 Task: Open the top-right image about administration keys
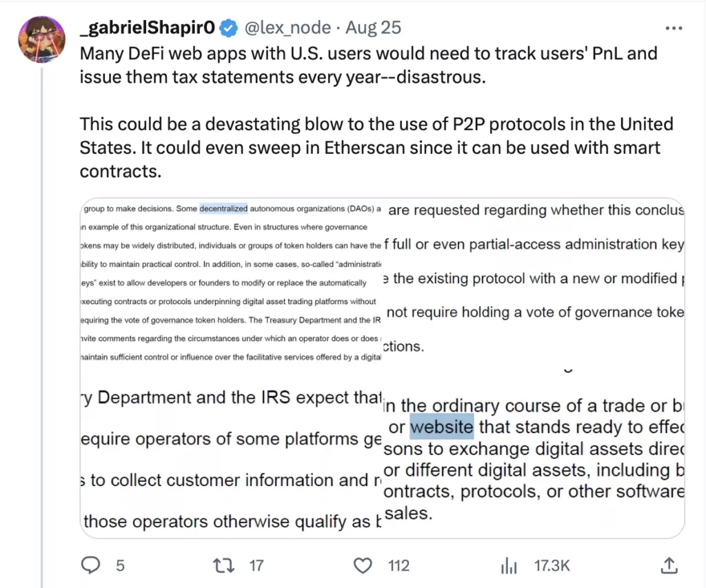(x=534, y=276)
